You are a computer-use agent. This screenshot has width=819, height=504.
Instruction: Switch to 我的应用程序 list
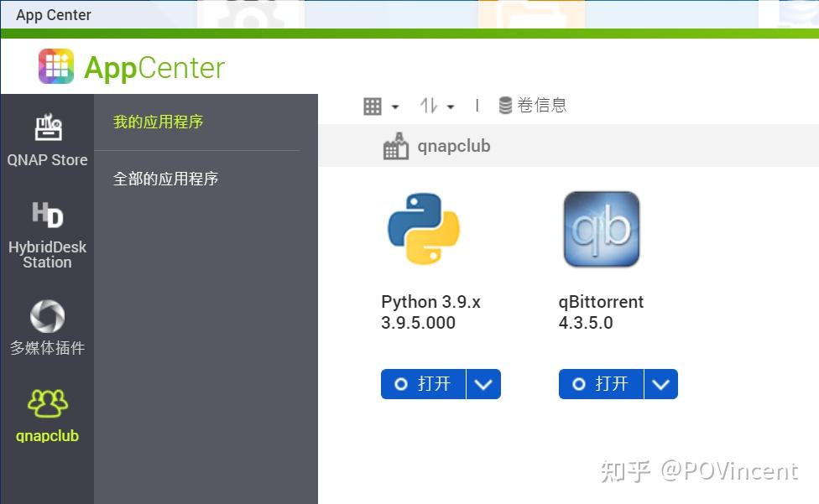158,122
